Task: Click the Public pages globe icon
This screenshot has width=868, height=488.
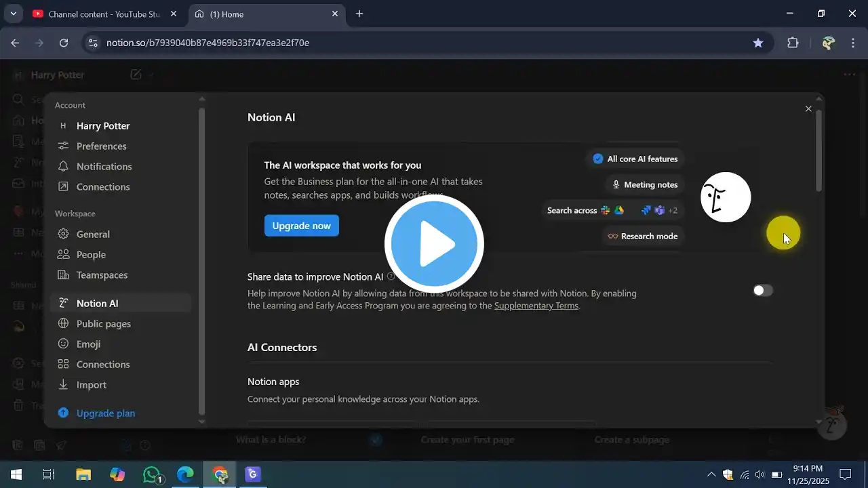Action: coord(63,324)
